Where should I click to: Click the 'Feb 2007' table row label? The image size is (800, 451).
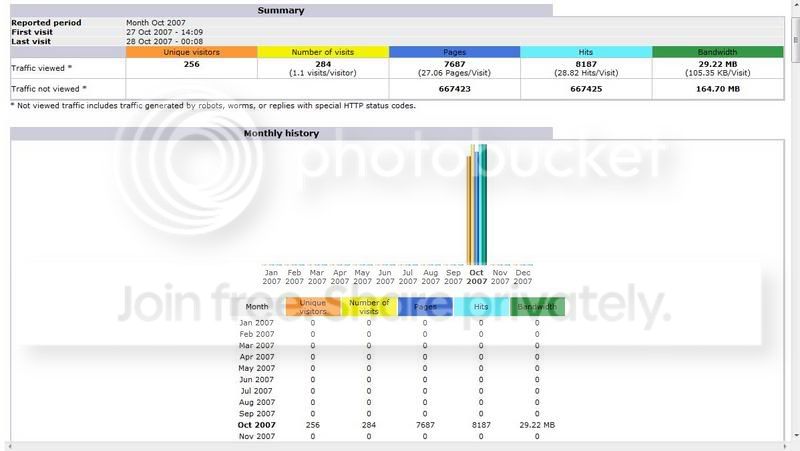coord(257,334)
